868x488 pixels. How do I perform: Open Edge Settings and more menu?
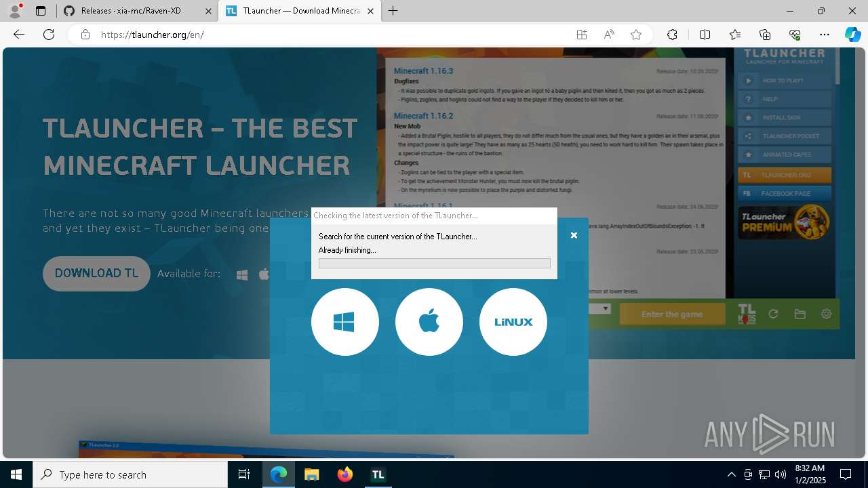tap(825, 35)
